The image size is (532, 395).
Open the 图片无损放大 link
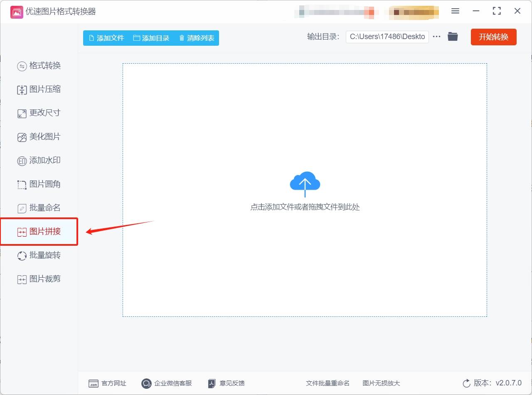click(381, 383)
